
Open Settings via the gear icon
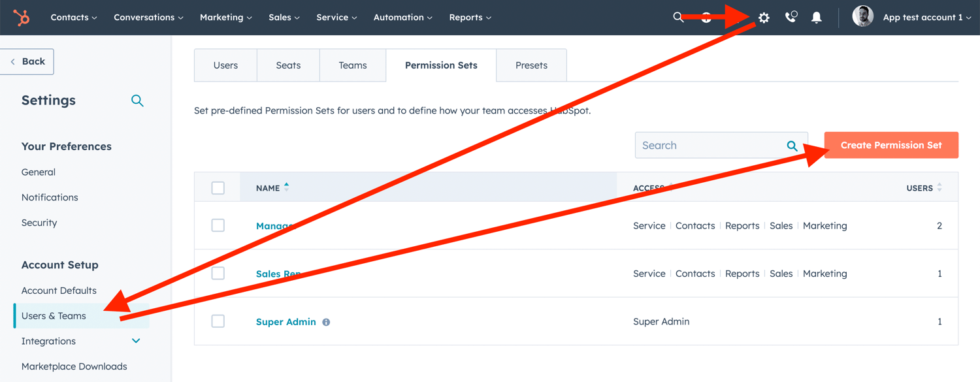[x=763, y=18]
